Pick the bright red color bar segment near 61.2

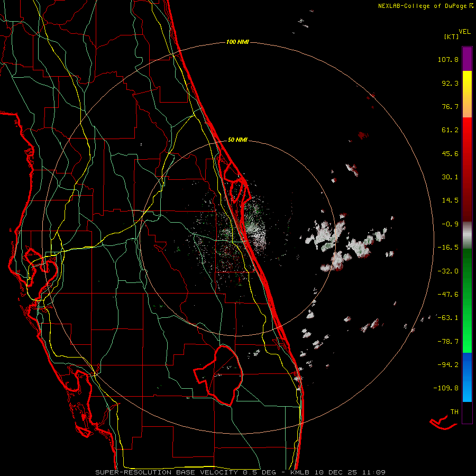[x=467, y=131]
